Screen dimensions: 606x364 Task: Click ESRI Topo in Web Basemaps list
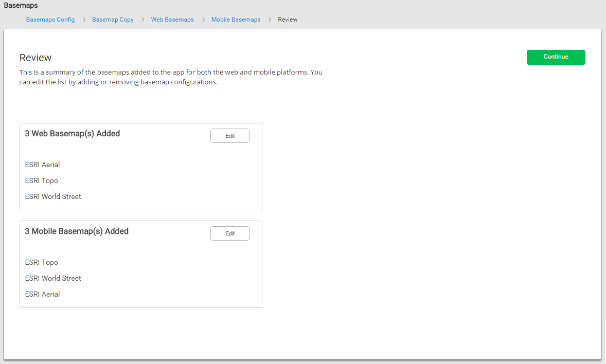(41, 180)
